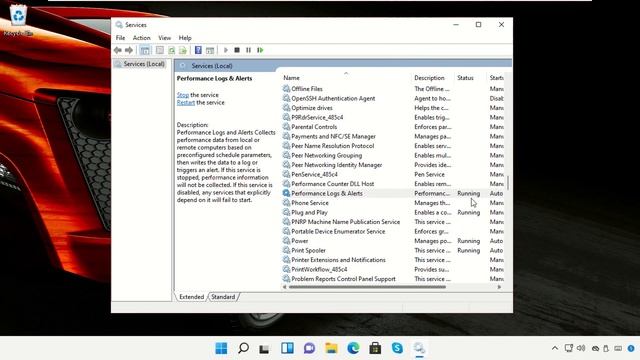Open the Action menu
Viewport: 640px width, 360px height.
pyautogui.click(x=142, y=38)
